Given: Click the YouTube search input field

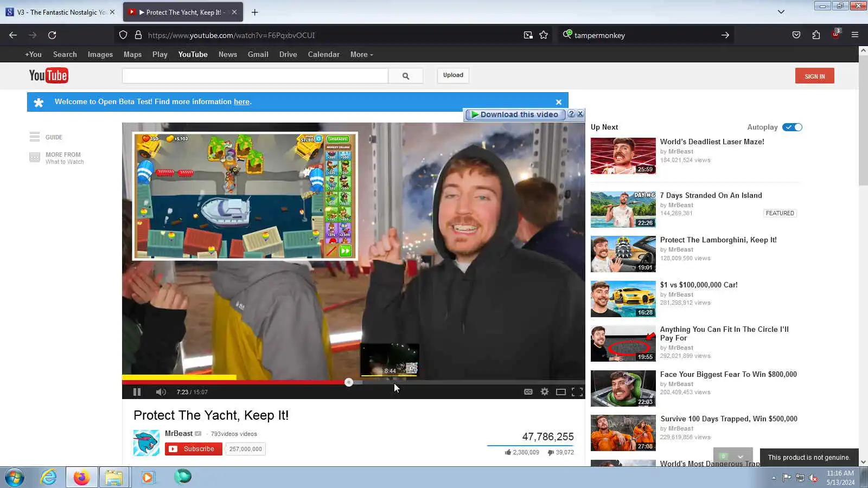Looking at the screenshot, I should [255, 76].
